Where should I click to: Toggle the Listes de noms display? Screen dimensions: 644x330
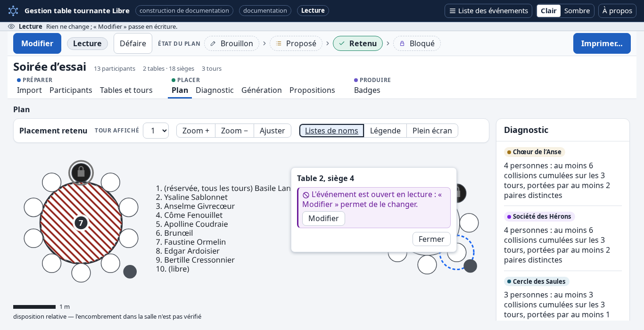click(331, 131)
